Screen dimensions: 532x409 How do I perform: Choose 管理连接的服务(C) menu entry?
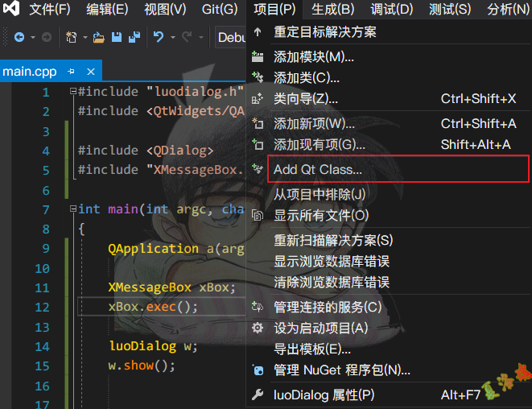[x=389, y=308]
